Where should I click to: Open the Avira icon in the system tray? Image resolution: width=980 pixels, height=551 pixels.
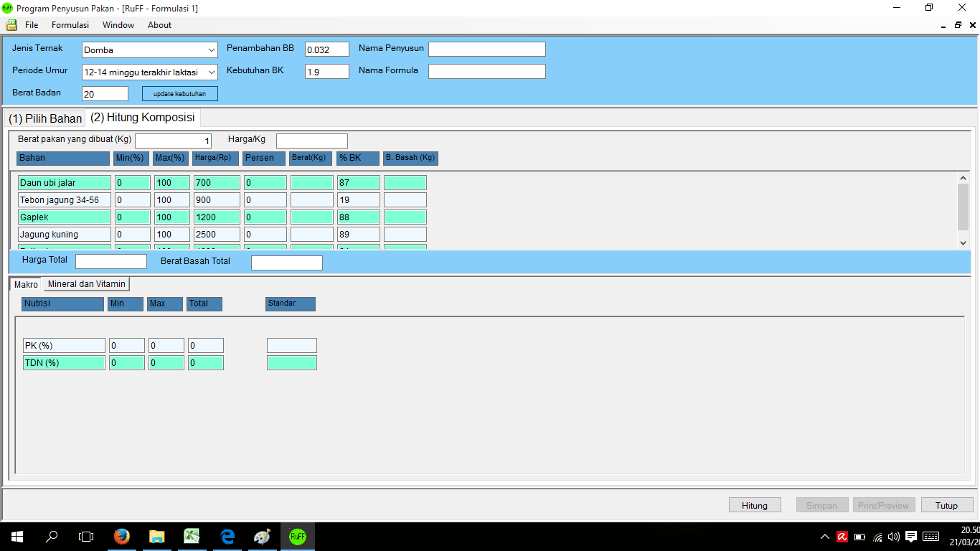coord(842,537)
